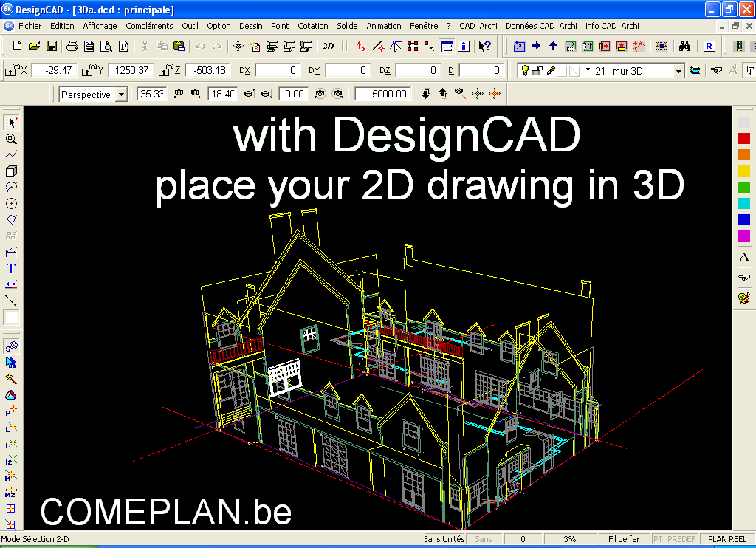Toggle the Y coordinate lock
Image resolution: width=756 pixels, height=548 pixels.
pos(89,70)
